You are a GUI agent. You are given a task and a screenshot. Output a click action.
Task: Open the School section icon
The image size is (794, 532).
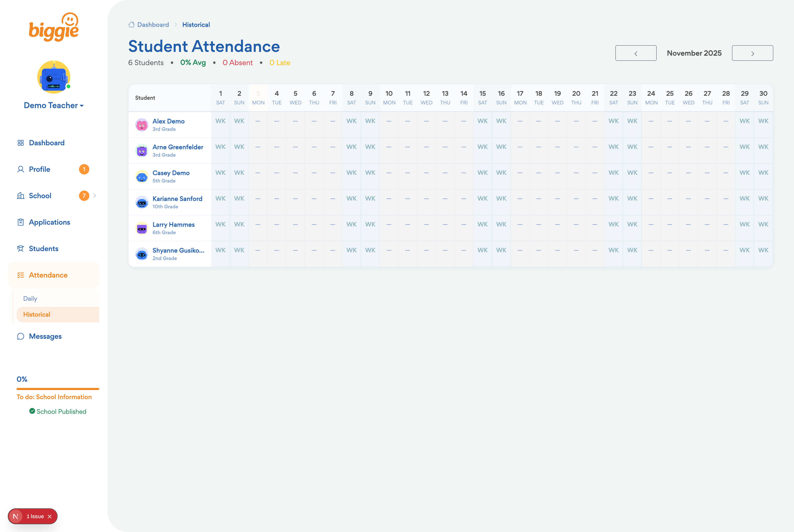[20, 196]
